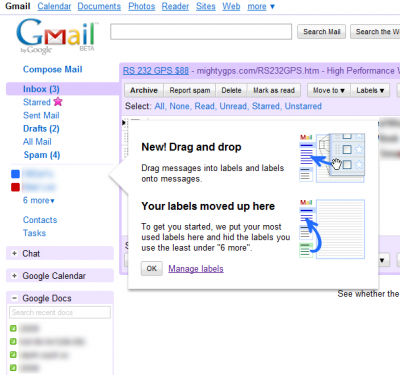Screen dimensions: 400x375
Task: Select the blue label color square
Action: pos(15,174)
